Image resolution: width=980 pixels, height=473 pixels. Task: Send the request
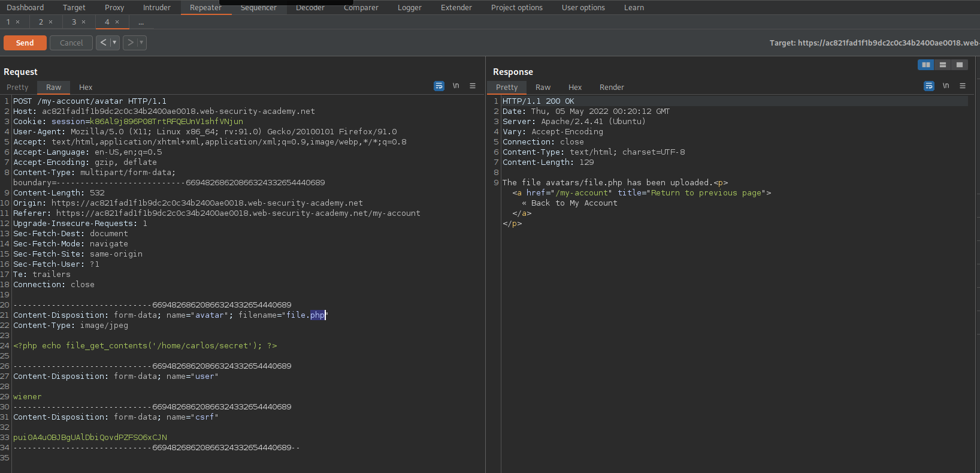tap(25, 43)
